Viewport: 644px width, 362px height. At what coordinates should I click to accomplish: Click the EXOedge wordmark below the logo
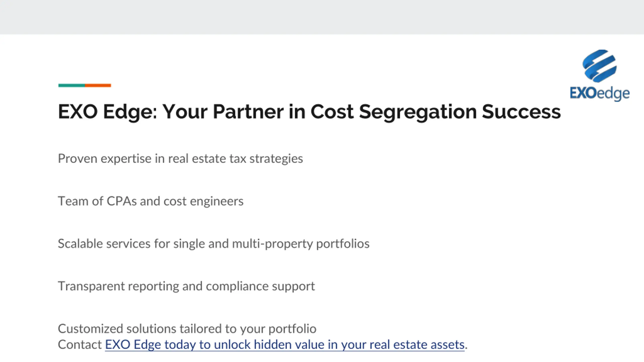tap(600, 94)
